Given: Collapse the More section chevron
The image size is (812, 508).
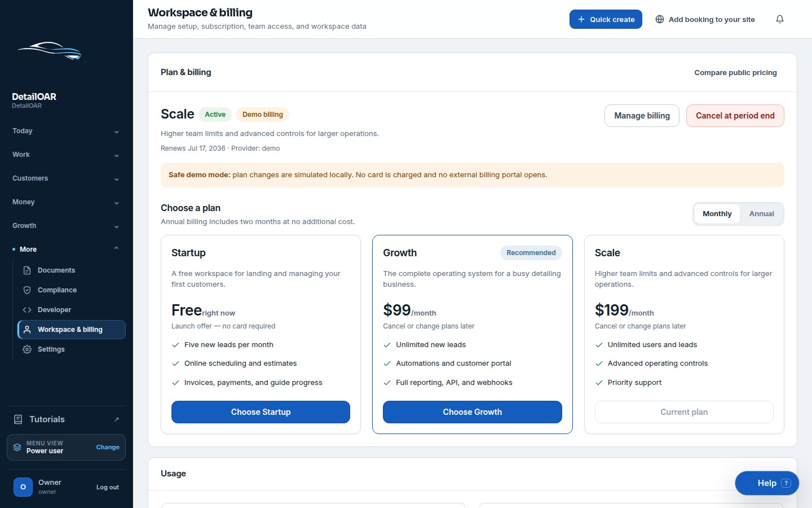Looking at the screenshot, I should (x=117, y=248).
